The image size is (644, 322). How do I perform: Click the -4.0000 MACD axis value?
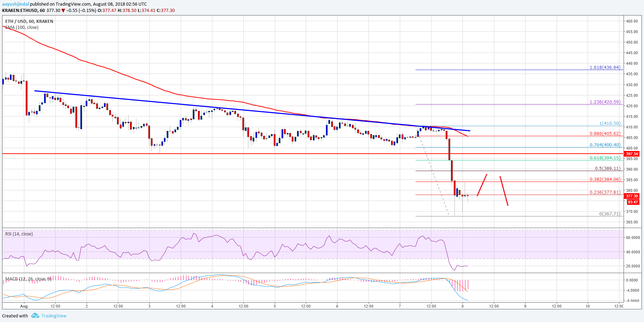point(632,291)
